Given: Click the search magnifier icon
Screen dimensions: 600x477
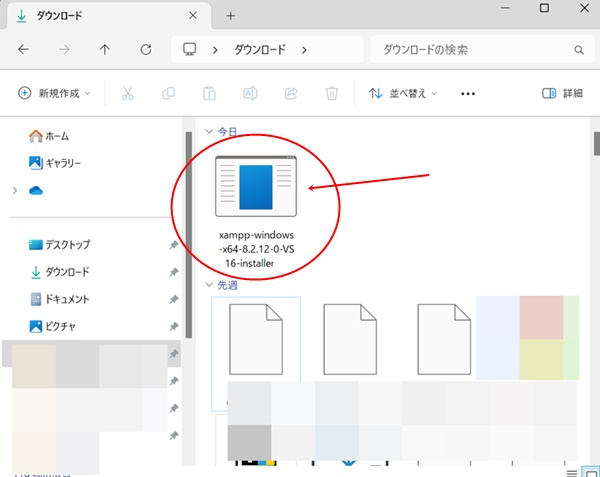Looking at the screenshot, I should (x=579, y=50).
